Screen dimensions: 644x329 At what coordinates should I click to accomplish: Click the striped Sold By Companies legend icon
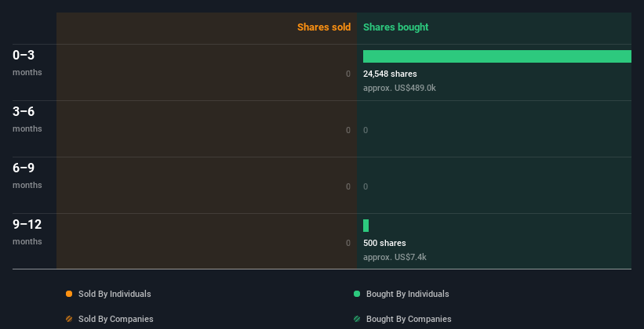click(69, 319)
